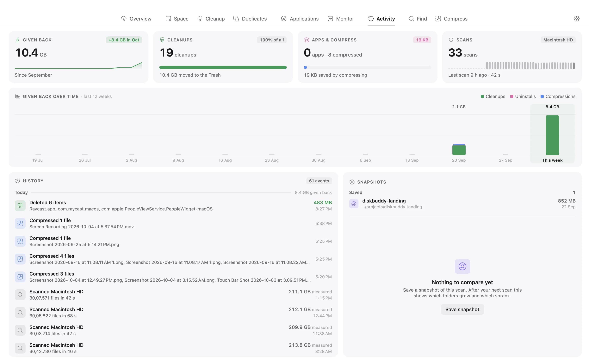Click the Macintosh HD badge in Scans

pos(558,40)
